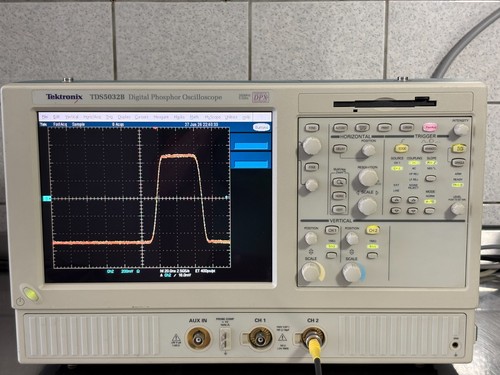
Task: Click the CH 2 BNC input connector
Action: [313, 337]
